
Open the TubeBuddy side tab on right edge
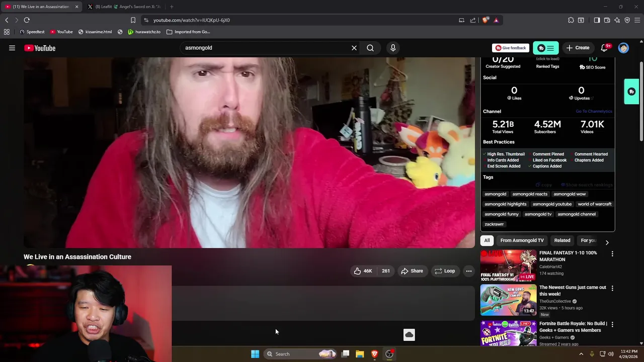point(631,92)
